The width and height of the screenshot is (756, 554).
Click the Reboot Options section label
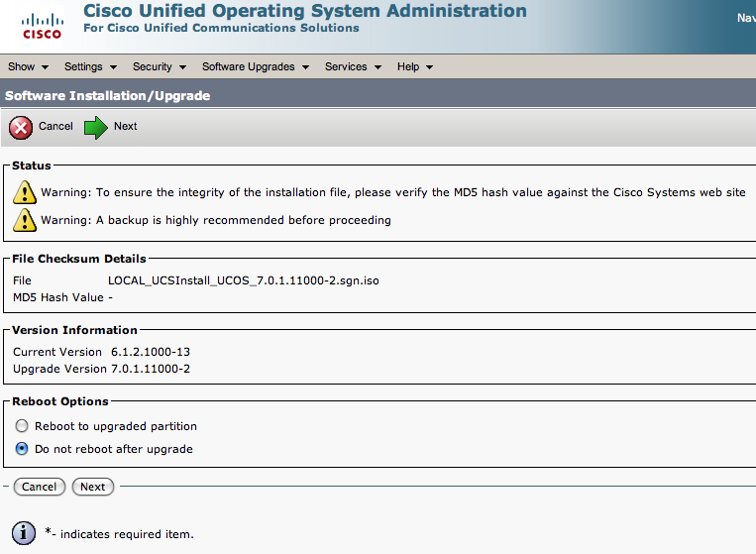point(60,401)
